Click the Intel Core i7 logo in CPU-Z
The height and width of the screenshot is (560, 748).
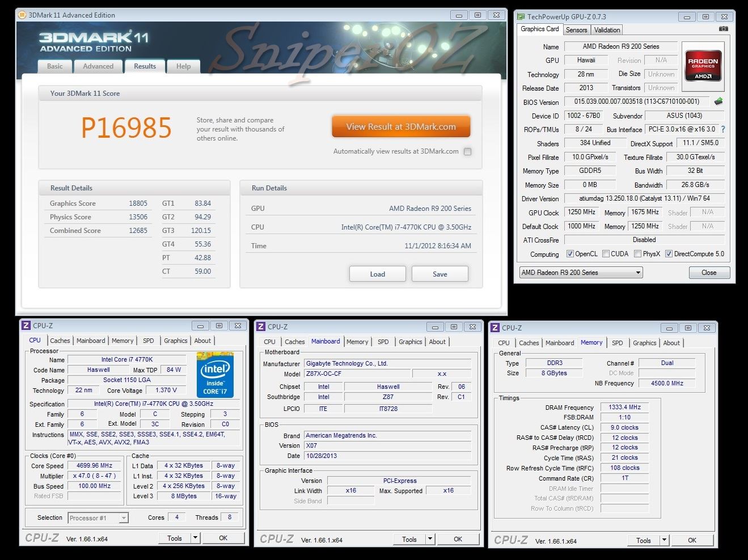coord(215,375)
